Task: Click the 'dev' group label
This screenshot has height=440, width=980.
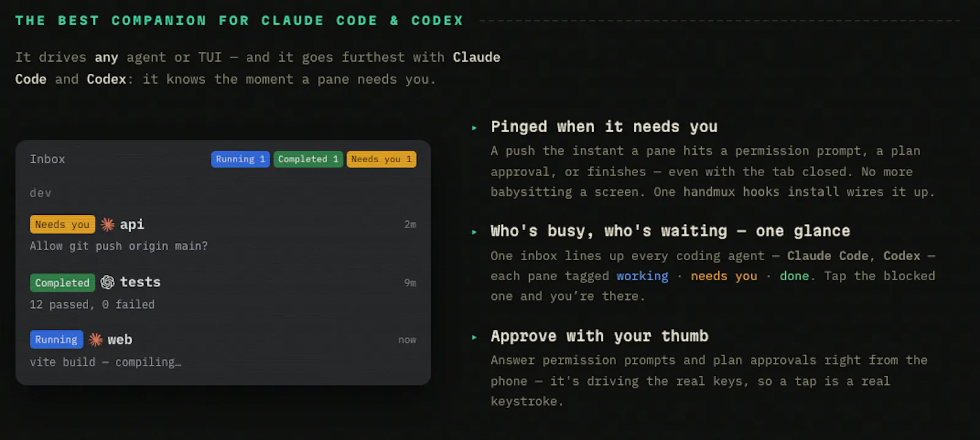Action: tap(40, 193)
